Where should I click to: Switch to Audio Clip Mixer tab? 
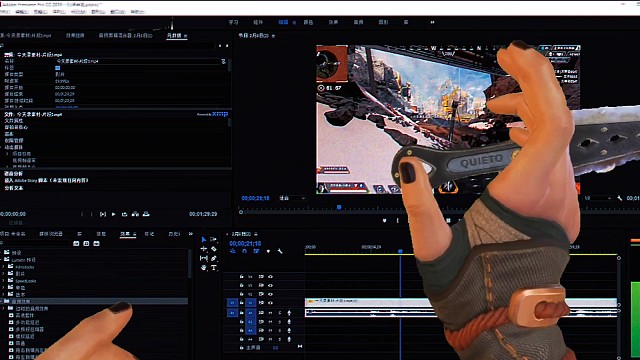125,36
